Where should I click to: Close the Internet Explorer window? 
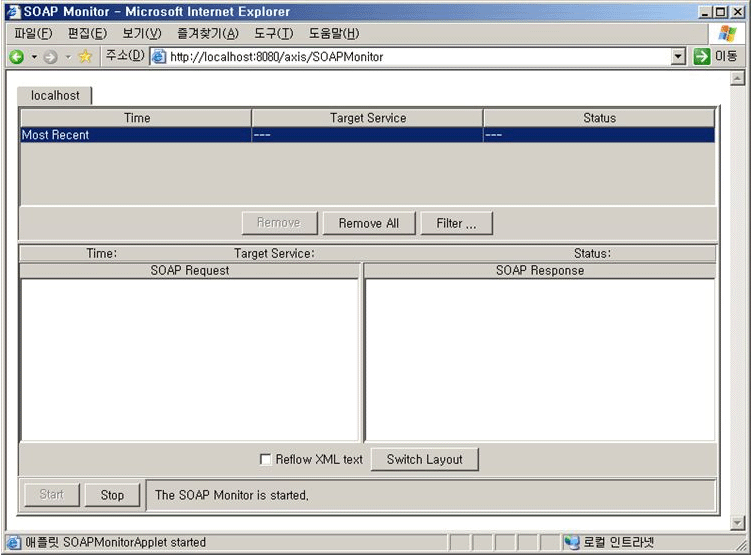pyautogui.click(x=738, y=12)
